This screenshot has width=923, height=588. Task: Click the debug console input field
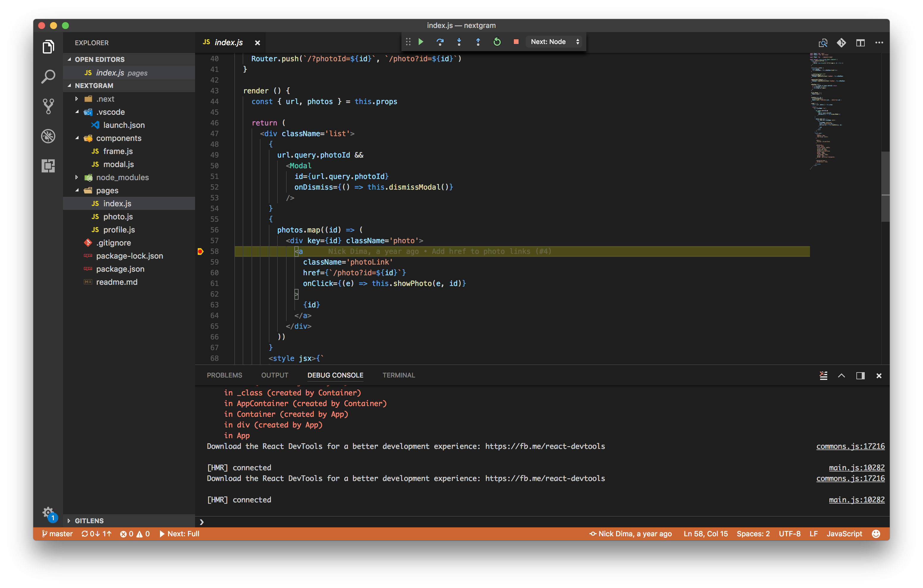[542, 522]
